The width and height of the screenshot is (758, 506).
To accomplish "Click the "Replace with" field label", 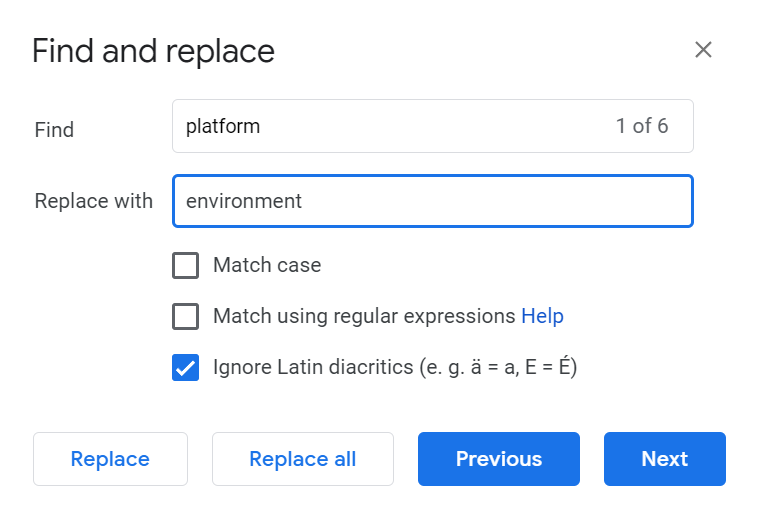I will [93, 201].
